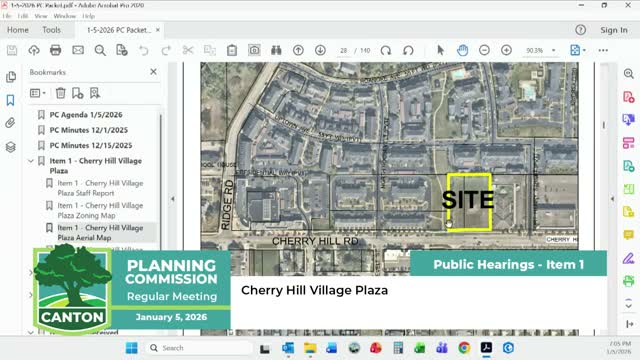Open the zoom level dropdown arrow
The image size is (640, 360).
(553, 50)
